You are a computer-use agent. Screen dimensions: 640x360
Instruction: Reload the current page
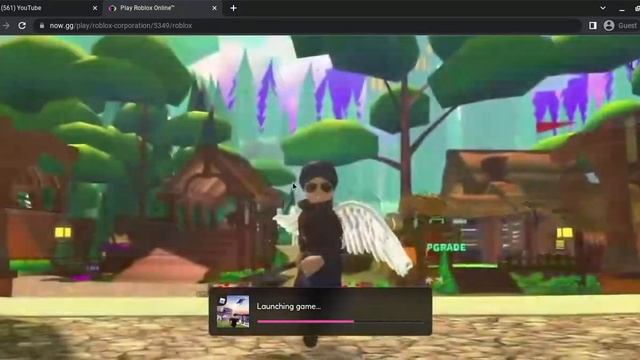22,26
